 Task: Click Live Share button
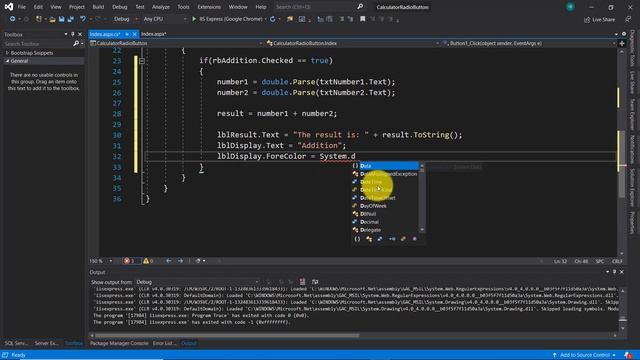(599, 19)
